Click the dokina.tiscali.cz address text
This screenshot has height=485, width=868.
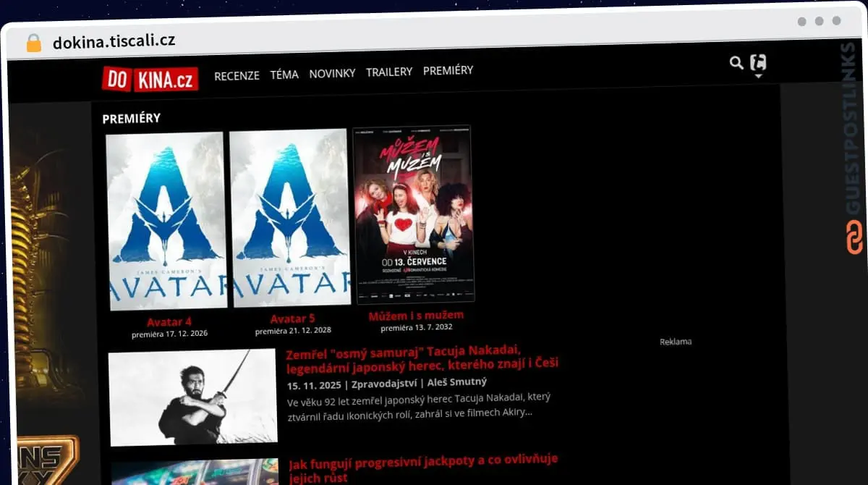point(114,41)
